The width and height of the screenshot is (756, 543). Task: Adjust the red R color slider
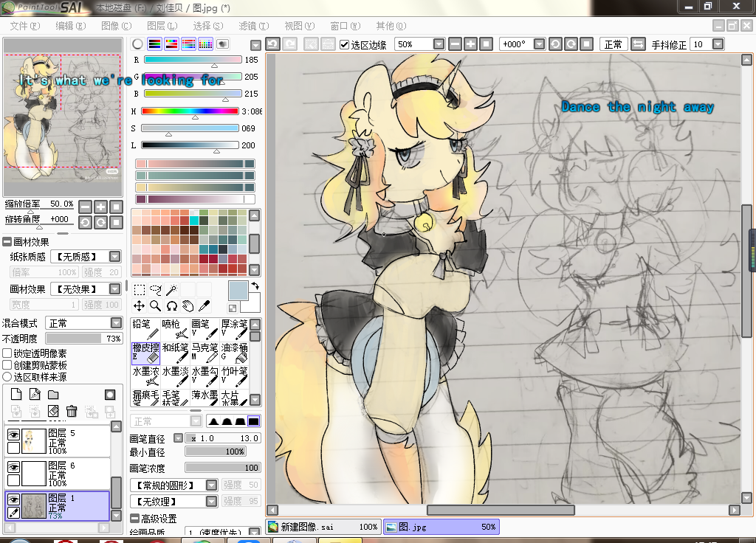coord(193,60)
